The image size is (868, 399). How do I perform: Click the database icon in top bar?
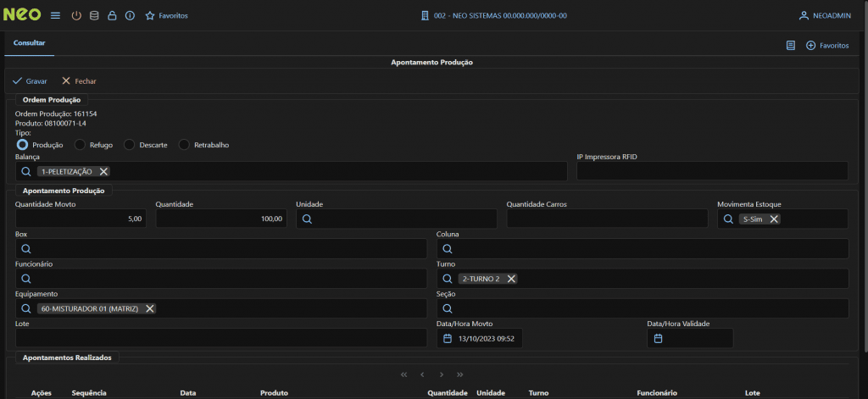[94, 15]
